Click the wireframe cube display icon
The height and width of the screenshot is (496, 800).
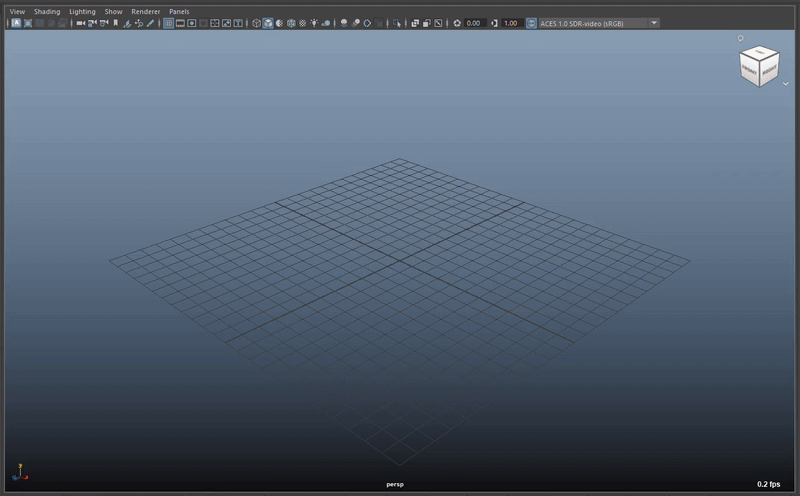256,23
